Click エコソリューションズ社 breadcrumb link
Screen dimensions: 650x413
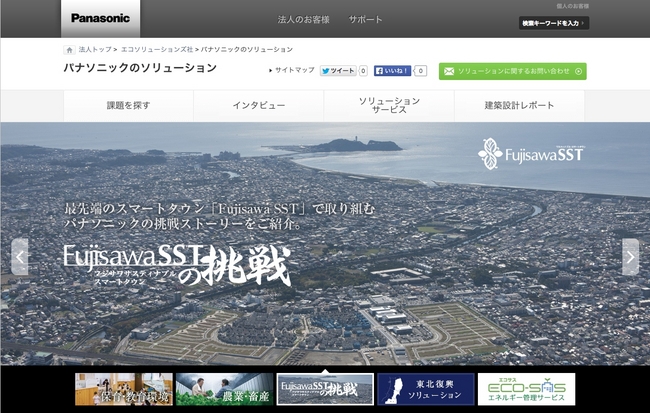[x=156, y=49]
